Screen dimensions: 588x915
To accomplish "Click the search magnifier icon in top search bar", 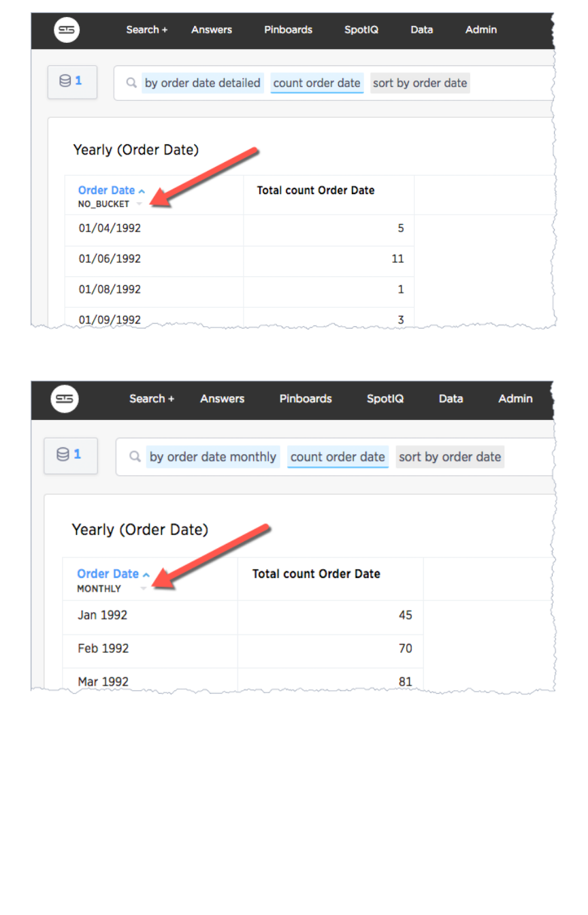I will tap(131, 83).
